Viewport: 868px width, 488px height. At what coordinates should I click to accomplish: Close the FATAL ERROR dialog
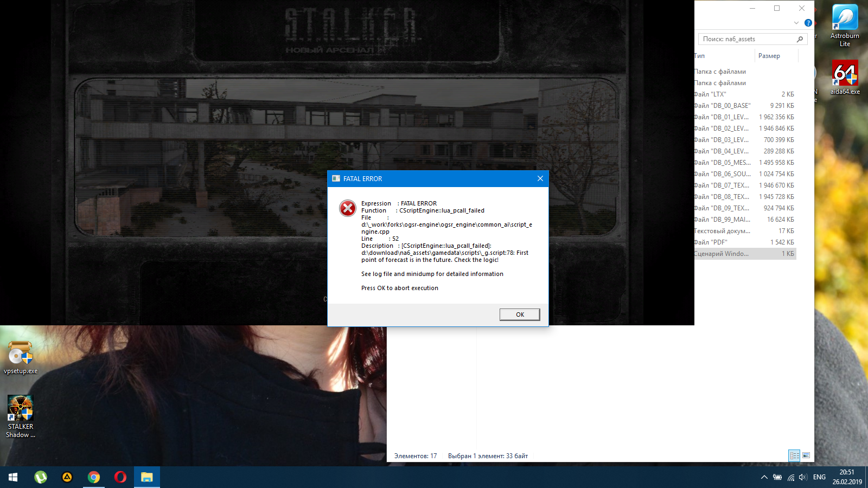(540, 178)
